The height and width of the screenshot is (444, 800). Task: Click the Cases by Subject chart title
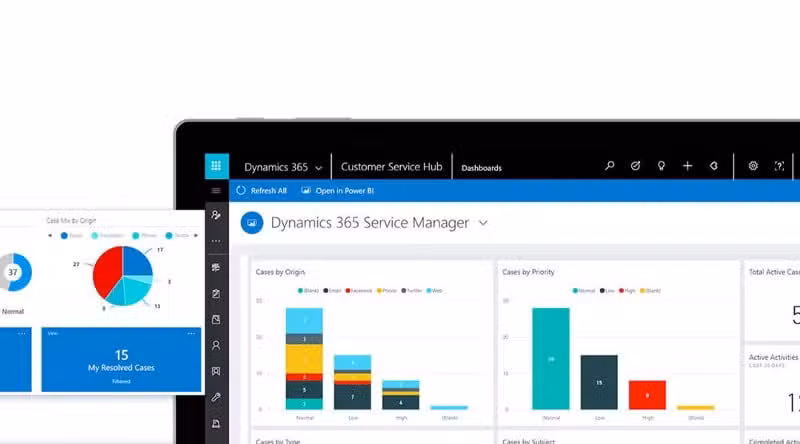tap(529, 441)
